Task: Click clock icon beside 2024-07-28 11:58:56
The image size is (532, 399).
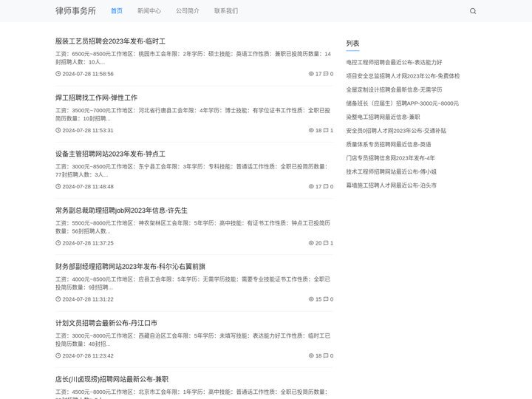Action: [x=58, y=74]
